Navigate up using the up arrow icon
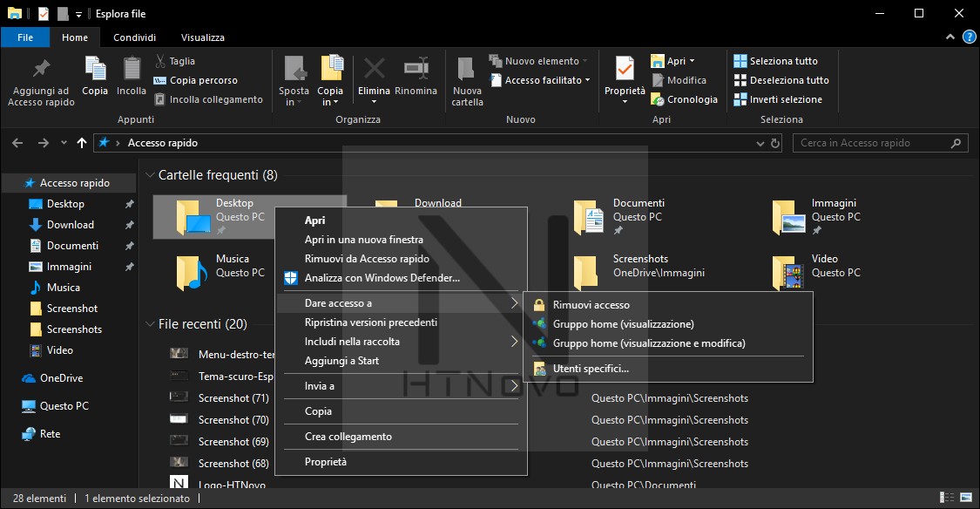The image size is (980, 509). (x=81, y=142)
